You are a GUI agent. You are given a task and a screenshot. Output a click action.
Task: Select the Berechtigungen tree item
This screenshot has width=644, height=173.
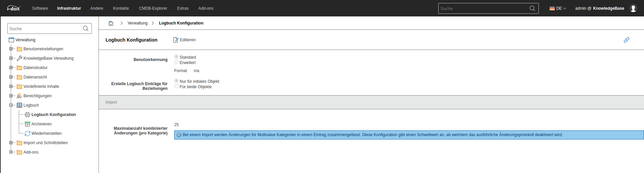[37, 96]
